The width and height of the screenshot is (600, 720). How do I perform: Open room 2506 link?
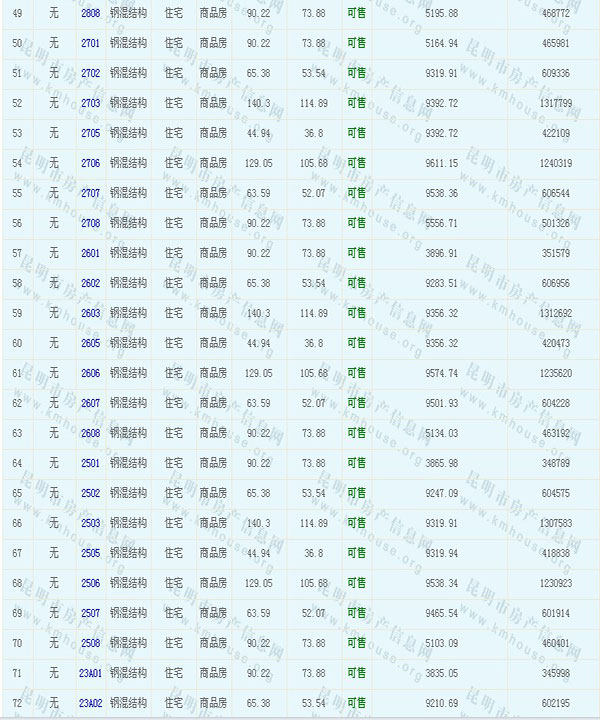(x=90, y=584)
